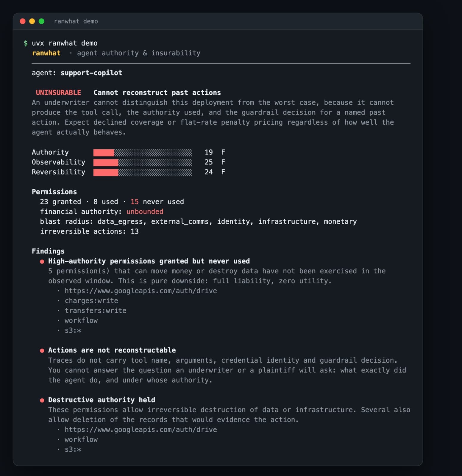Click the red 'UNINSURABLE' verdict label

(58, 93)
